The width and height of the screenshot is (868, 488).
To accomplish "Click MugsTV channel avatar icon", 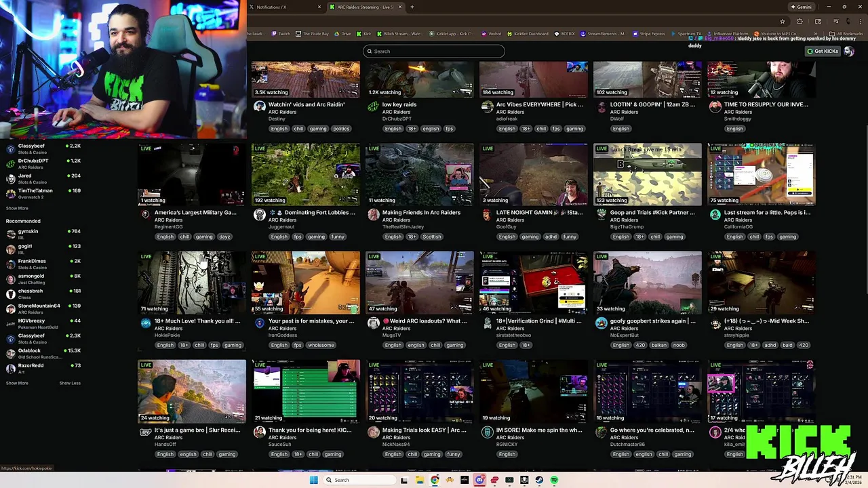I will point(374,323).
